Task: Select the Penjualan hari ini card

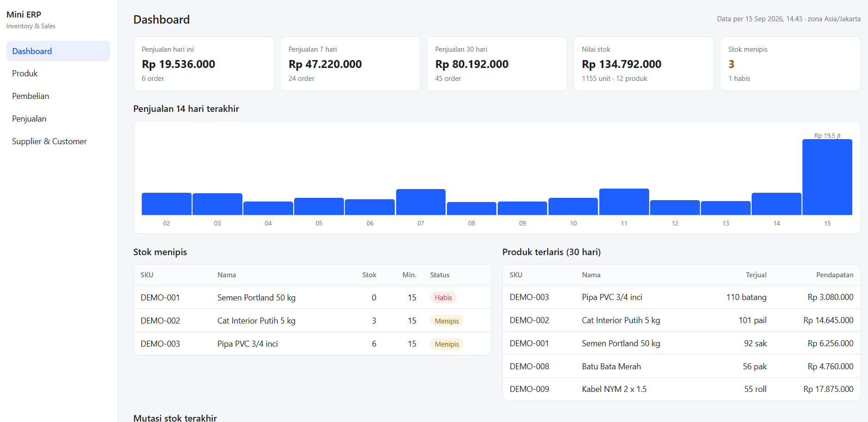Action: pyautogui.click(x=204, y=64)
